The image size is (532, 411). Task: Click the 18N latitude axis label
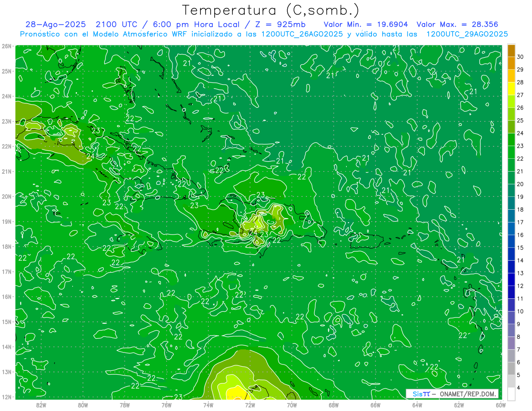click(x=6, y=247)
